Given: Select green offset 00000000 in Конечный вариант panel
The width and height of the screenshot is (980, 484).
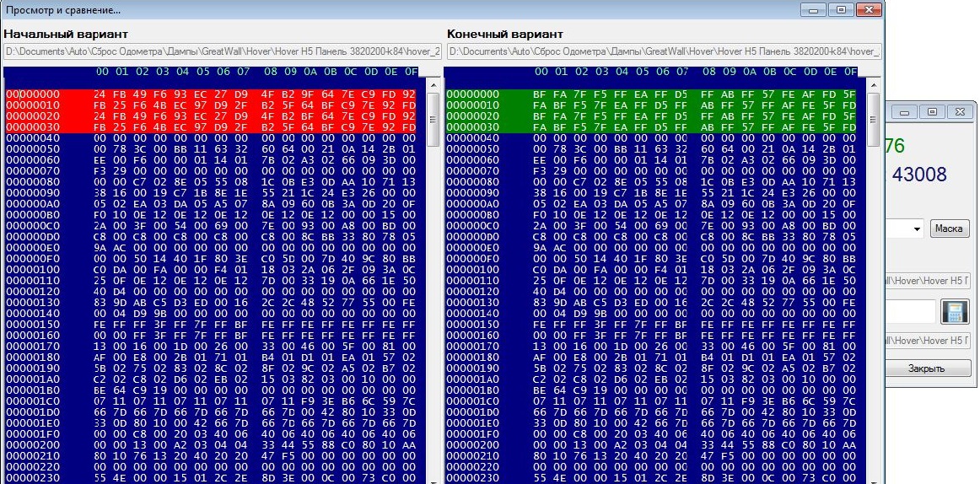Looking at the screenshot, I should pos(473,94).
